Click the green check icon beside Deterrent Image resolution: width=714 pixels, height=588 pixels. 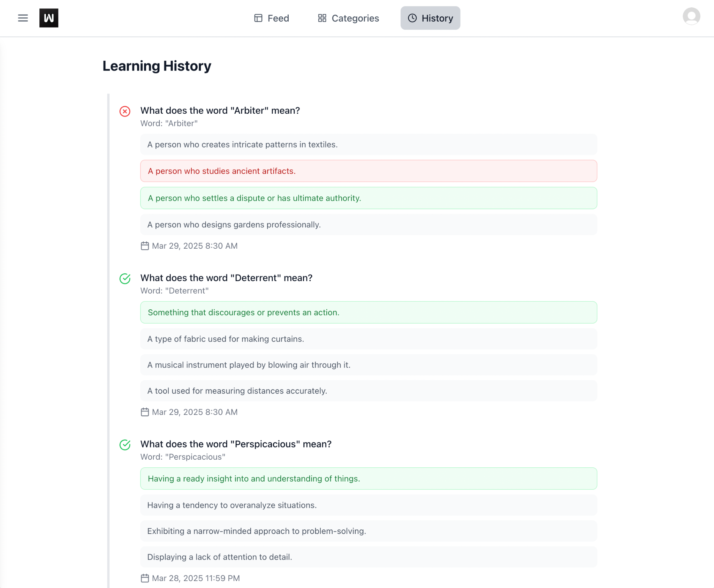pos(125,279)
